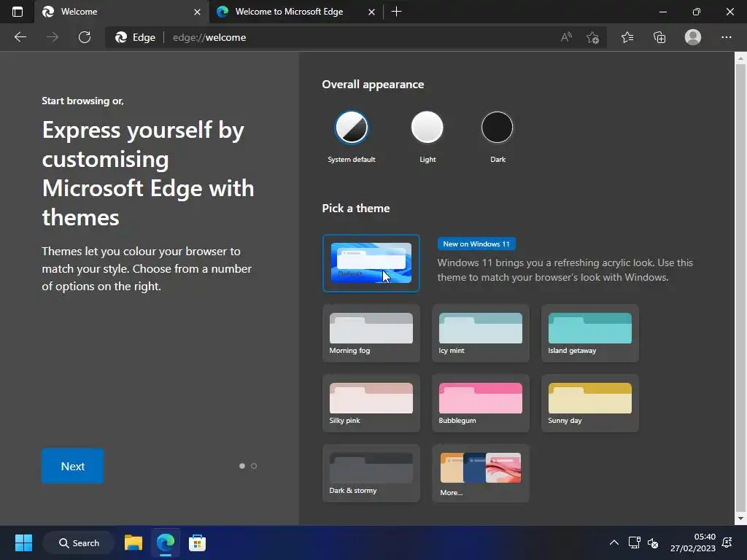Click the first page indicator dot
The width and height of the screenshot is (747, 560).
tap(242, 466)
